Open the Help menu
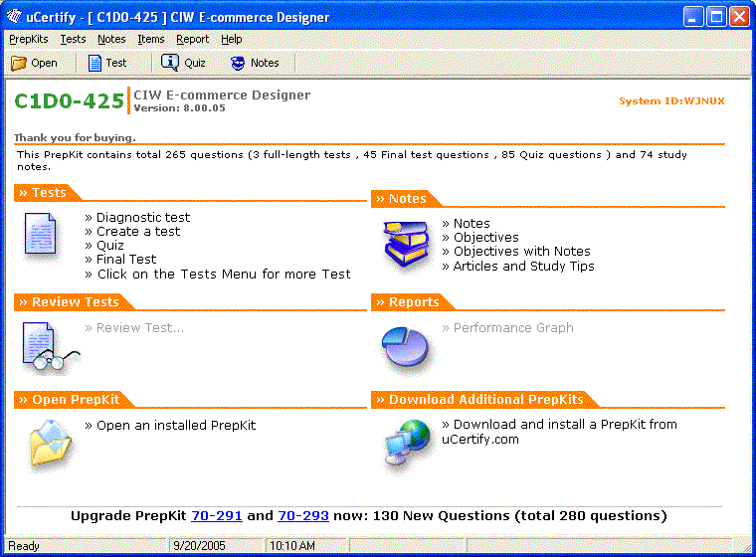 tap(232, 39)
